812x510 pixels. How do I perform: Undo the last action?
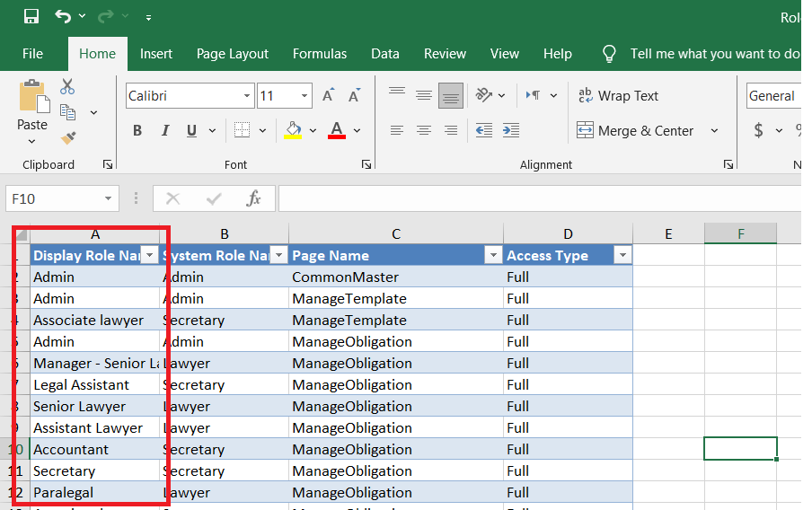[x=63, y=16]
